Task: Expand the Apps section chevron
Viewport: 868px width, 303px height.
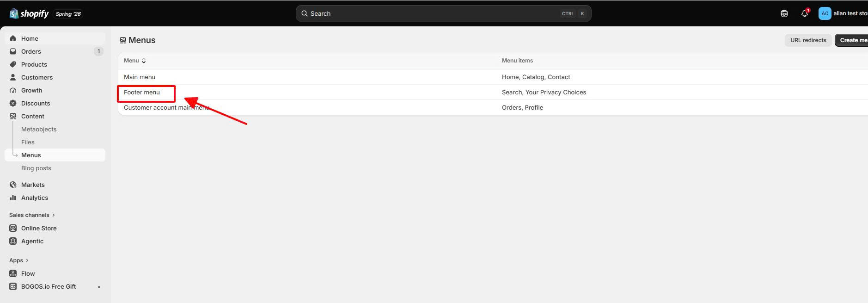Action: (27, 260)
